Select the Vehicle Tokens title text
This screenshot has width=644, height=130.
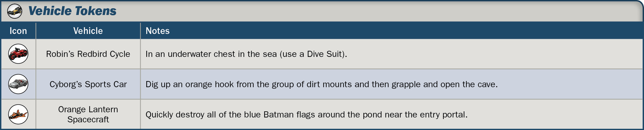pos(72,11)
